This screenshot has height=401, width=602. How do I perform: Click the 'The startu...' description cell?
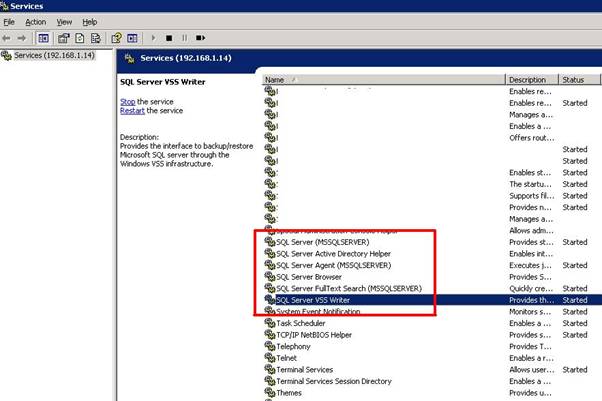click(x=530, y=184)
